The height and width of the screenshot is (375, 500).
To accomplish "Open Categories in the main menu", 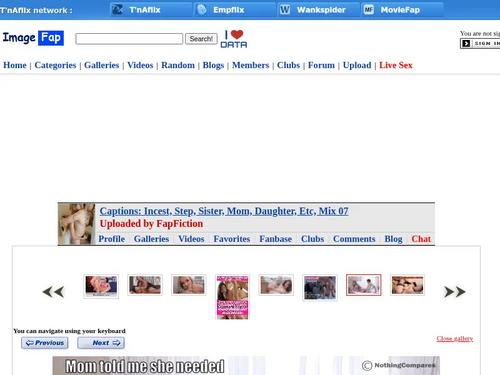I will pyautogui.click(x=55, y=65).
